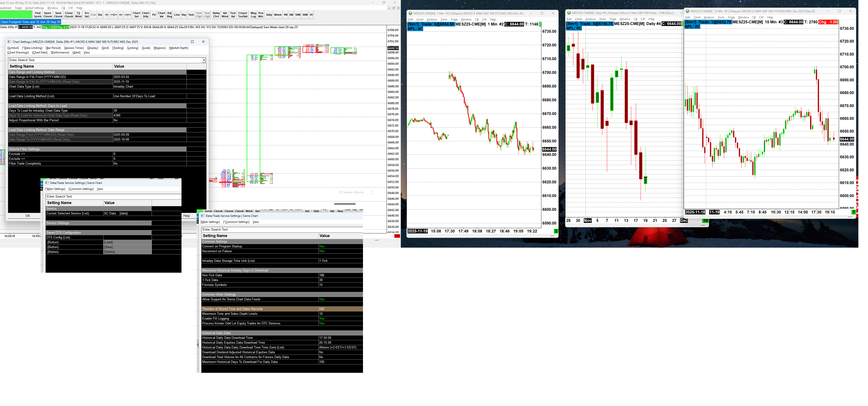The height and width of the screenshot is (406, 868).
Task: Click the Chart Stdy toolbar button
Action: (x=146, y=15)
